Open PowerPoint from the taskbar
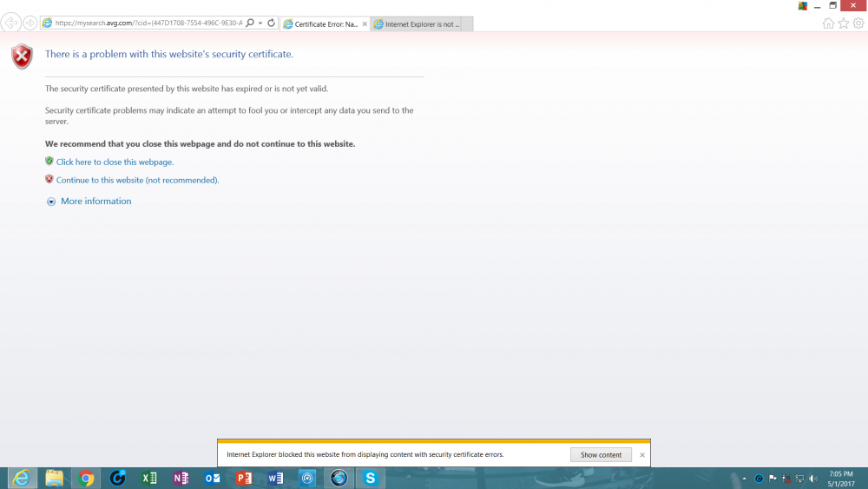The image size is (868, 489). tap(244, 478)
